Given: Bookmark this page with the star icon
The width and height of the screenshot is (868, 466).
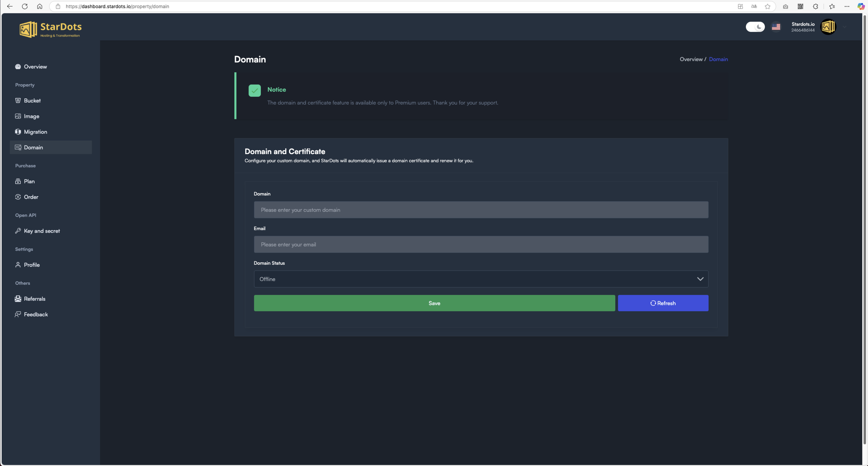Looking at the screenshot, I should 768,6.
